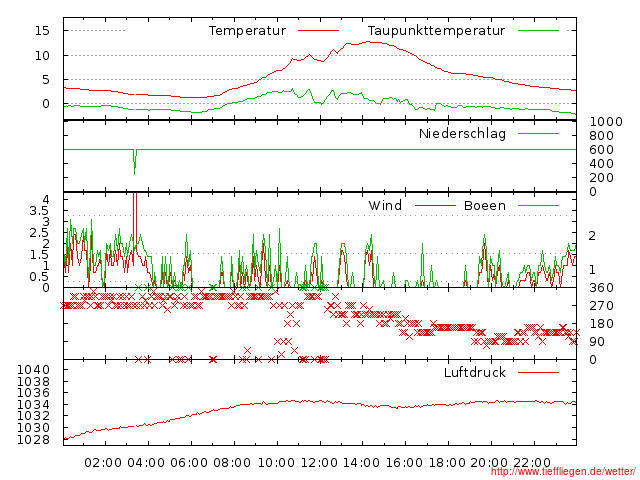Click the Taupunkttemperatur legend label
This screenshot has height=480, width=640.
pos(436,31)
